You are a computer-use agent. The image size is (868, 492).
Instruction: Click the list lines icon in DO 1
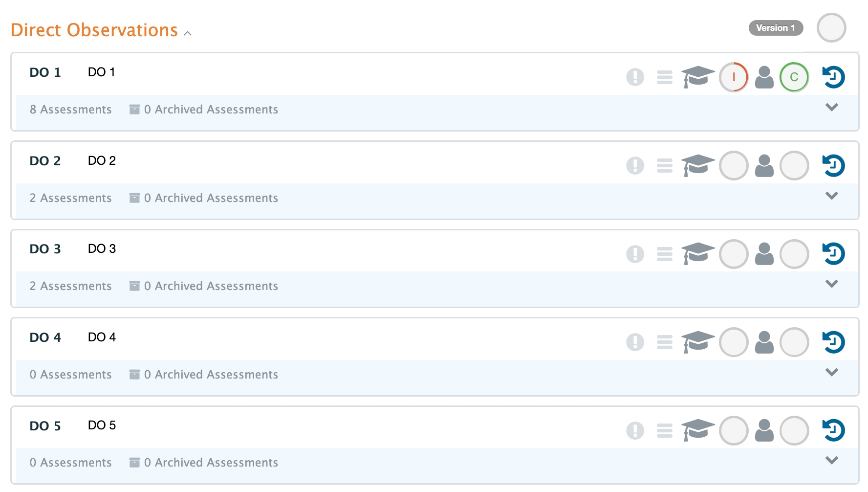(x=664, y=77)
